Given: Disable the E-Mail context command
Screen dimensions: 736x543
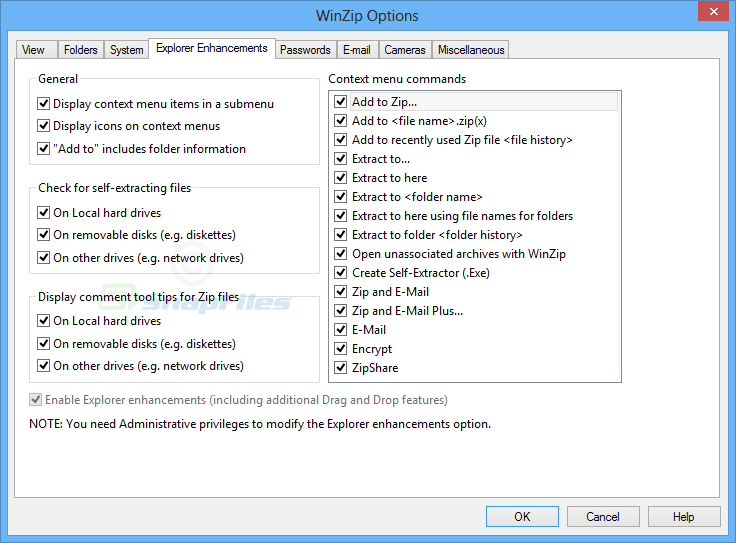Looking at the screenshot, I should coord(341,330).
